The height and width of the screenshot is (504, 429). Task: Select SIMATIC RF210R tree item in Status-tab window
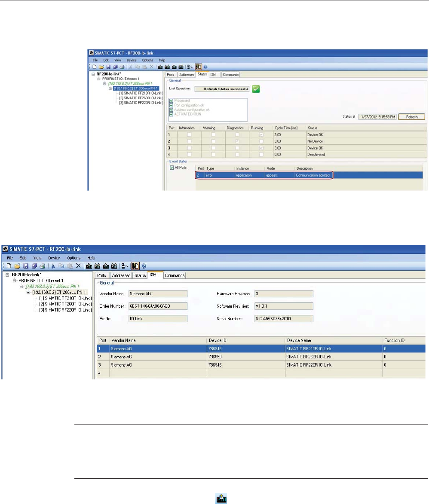point(141,93)
